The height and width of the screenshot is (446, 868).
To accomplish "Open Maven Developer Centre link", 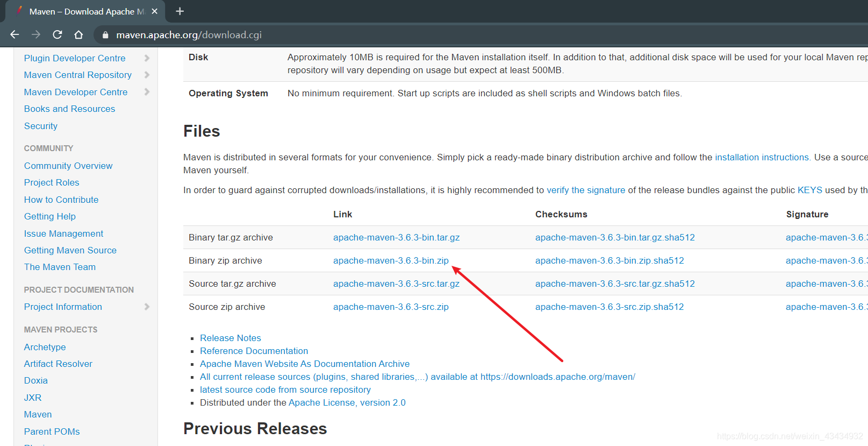I will pos(76,92).
